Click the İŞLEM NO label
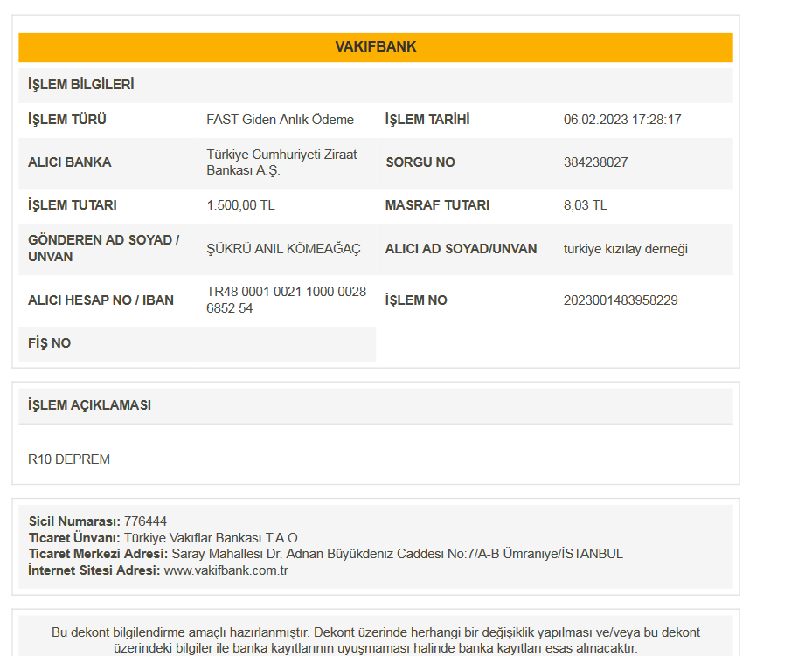812x656 pixels. (x=416, y=300)
